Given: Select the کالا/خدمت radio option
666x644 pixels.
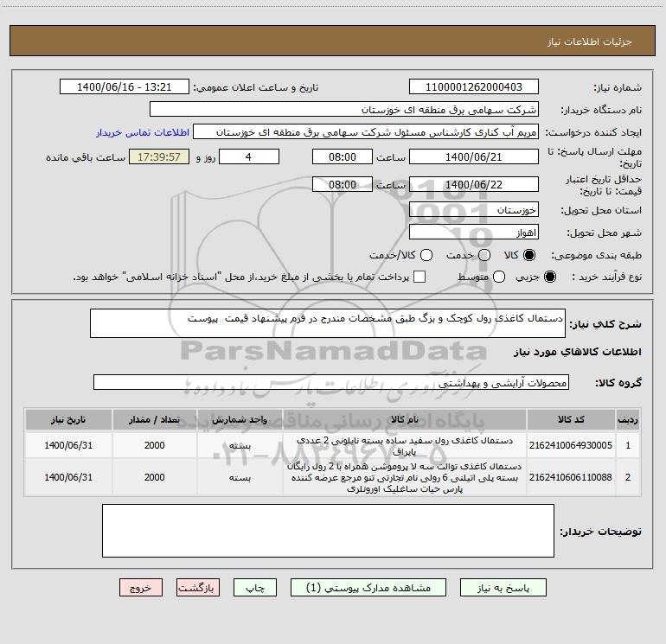Looking at the screenshot, I should tap(426, 255).
